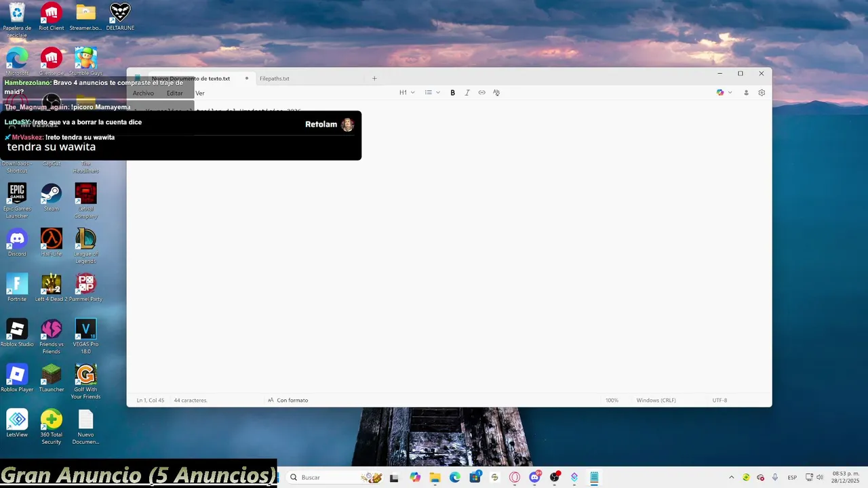Open the Archivo menu
The width and height of the screenshot is (868, 488).
[x=143, y=94]
